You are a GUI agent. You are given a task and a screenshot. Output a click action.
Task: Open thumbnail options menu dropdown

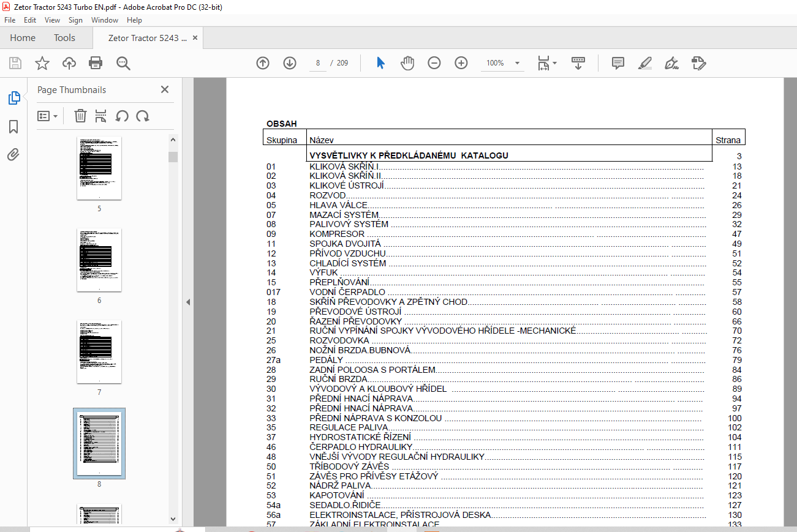pyautogui.click(x=47, y=116)
